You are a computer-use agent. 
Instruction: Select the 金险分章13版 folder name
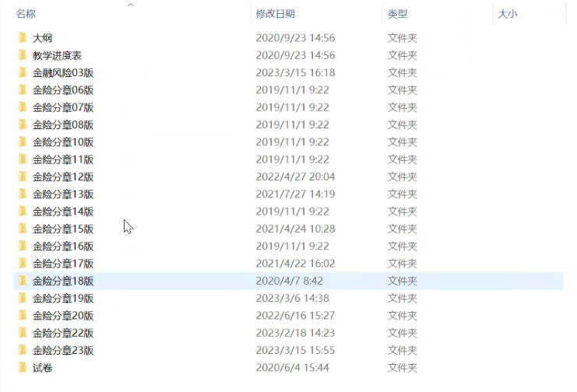pos(63,194)
